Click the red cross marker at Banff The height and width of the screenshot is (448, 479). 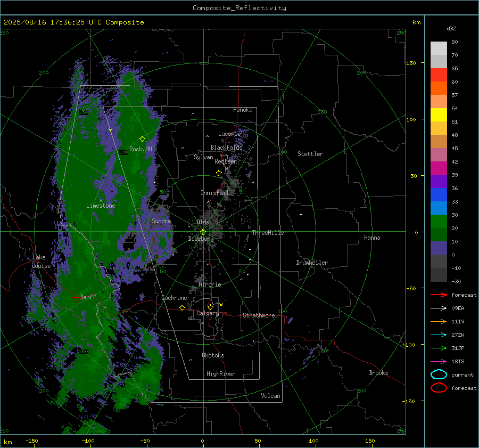[x=76, y=297]
